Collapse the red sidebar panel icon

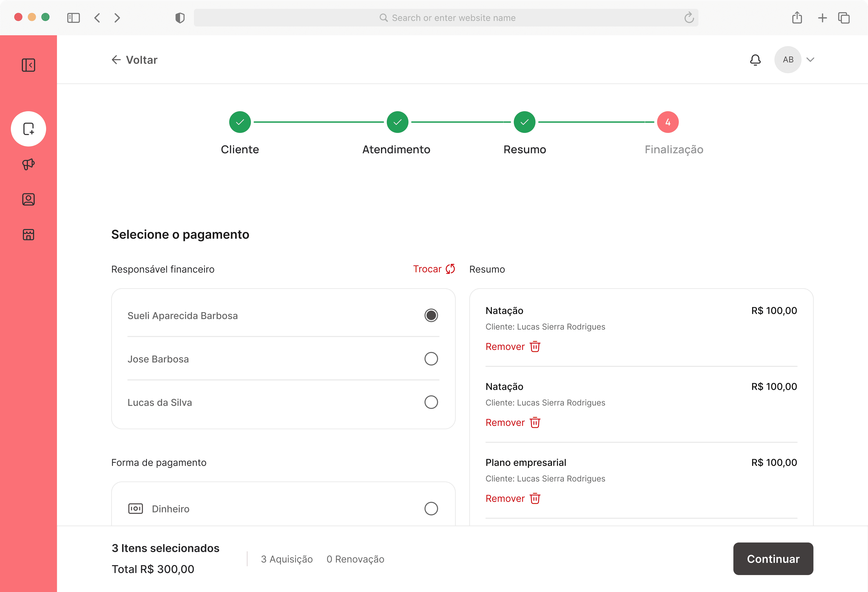click(x=28, y=65)
